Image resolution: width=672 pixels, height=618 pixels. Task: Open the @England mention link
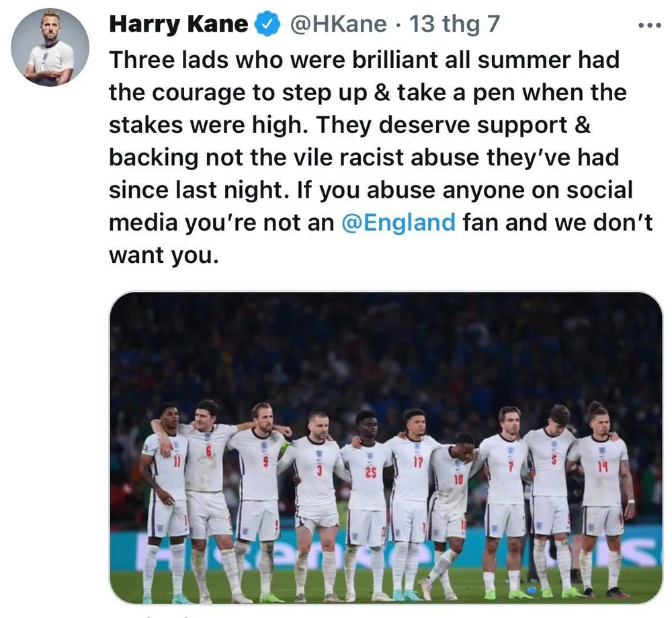(398, 223)
